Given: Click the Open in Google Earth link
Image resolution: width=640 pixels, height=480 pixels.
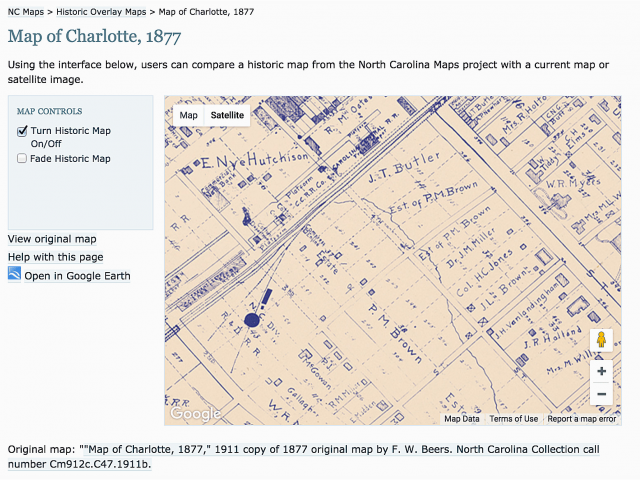Looking at the screenshot, I should [x=77, y=276].
